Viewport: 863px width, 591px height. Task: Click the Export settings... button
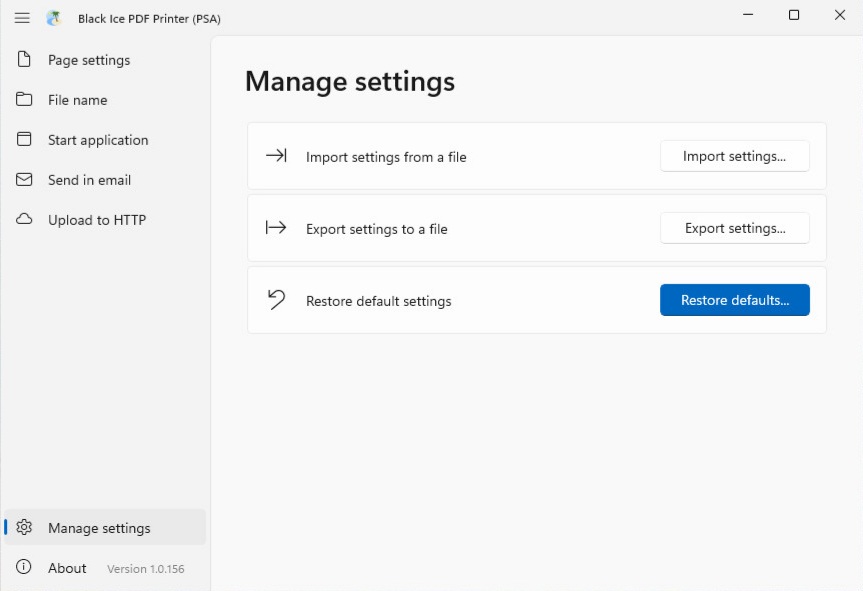735,228
